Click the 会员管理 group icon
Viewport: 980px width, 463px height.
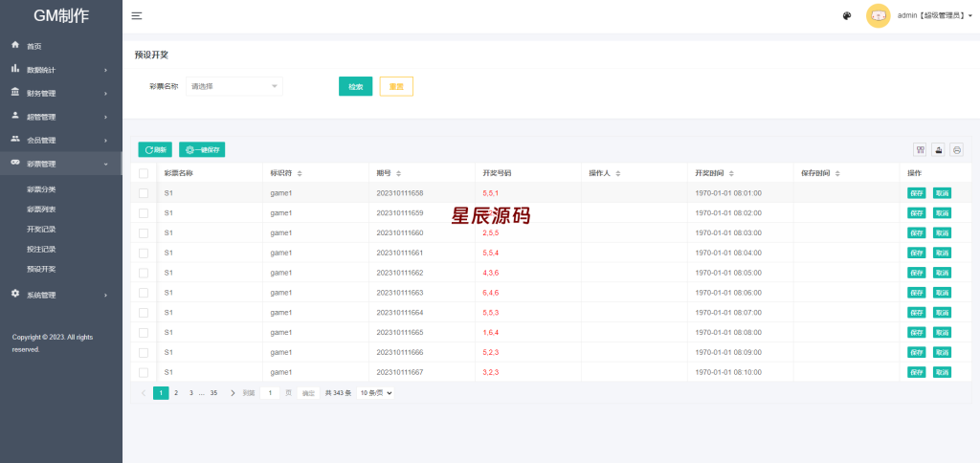[15, 140]
